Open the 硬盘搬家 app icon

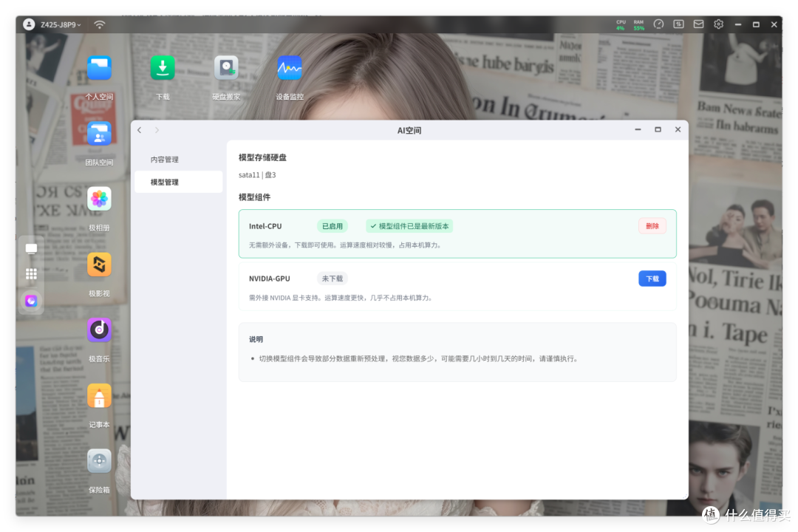(x=226, y=68)
